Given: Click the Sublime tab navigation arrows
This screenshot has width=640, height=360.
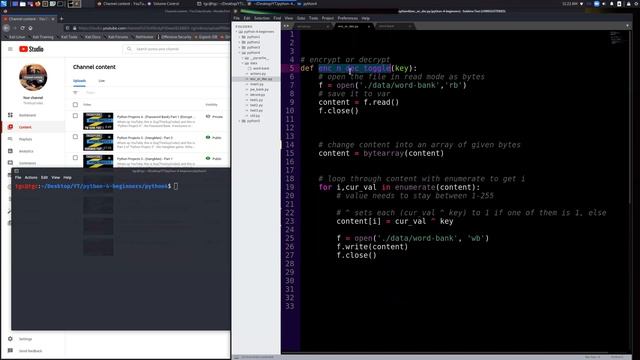Looking at the screenshot, I should click(286, 26).
